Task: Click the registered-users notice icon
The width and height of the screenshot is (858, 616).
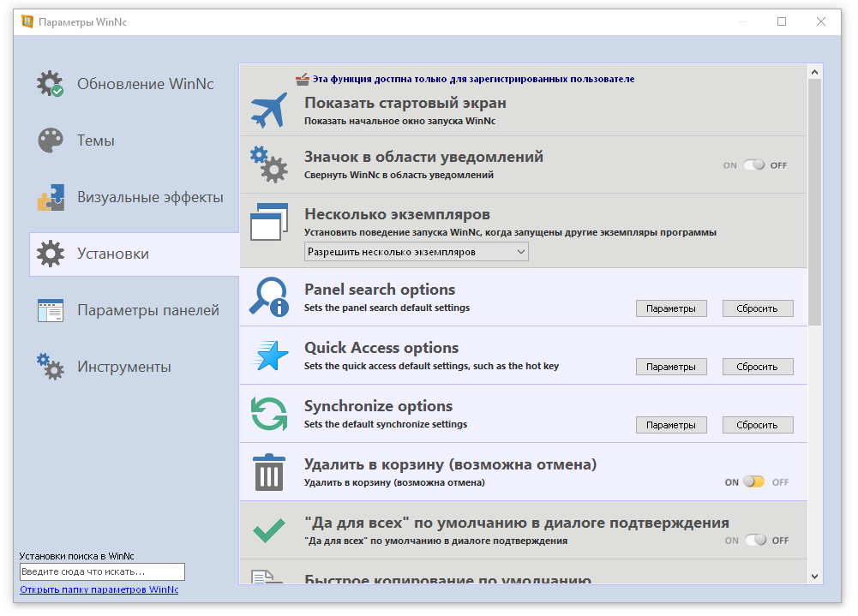Action: click(303, 80)
